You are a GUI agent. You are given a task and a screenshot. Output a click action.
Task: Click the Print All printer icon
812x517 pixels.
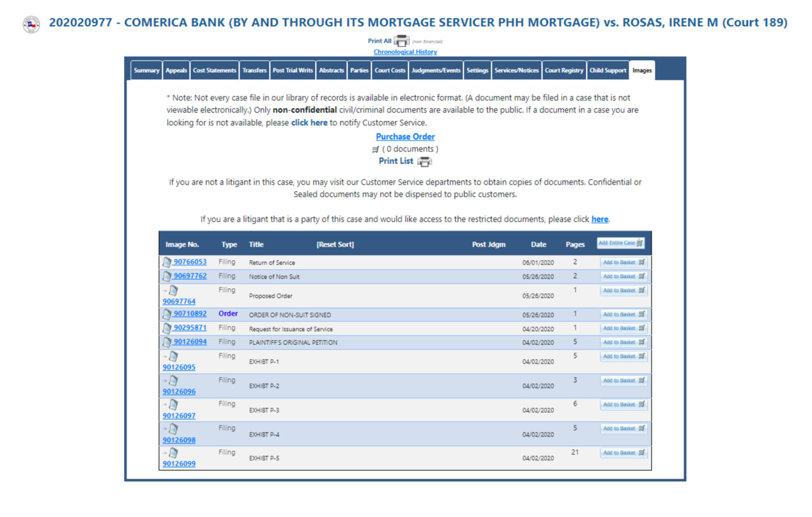402,41
